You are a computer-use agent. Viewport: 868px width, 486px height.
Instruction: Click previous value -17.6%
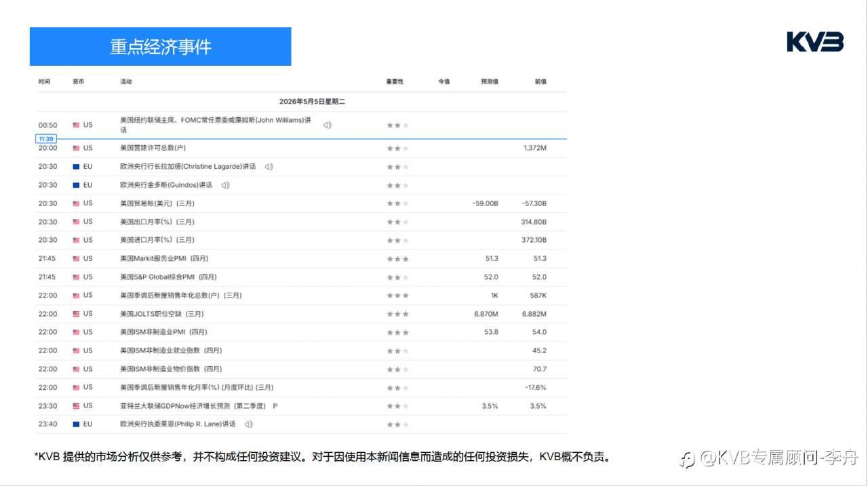click(536, 388)
